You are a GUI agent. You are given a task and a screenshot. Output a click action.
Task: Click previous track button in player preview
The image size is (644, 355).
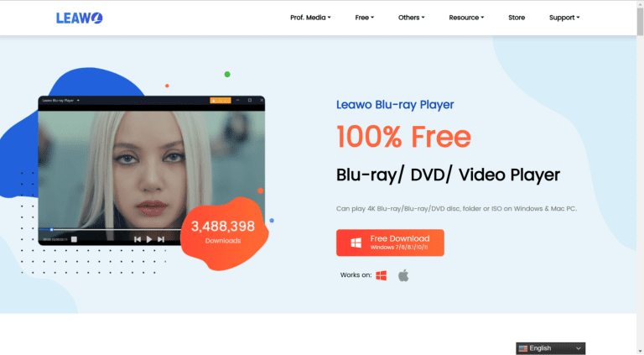138,239
